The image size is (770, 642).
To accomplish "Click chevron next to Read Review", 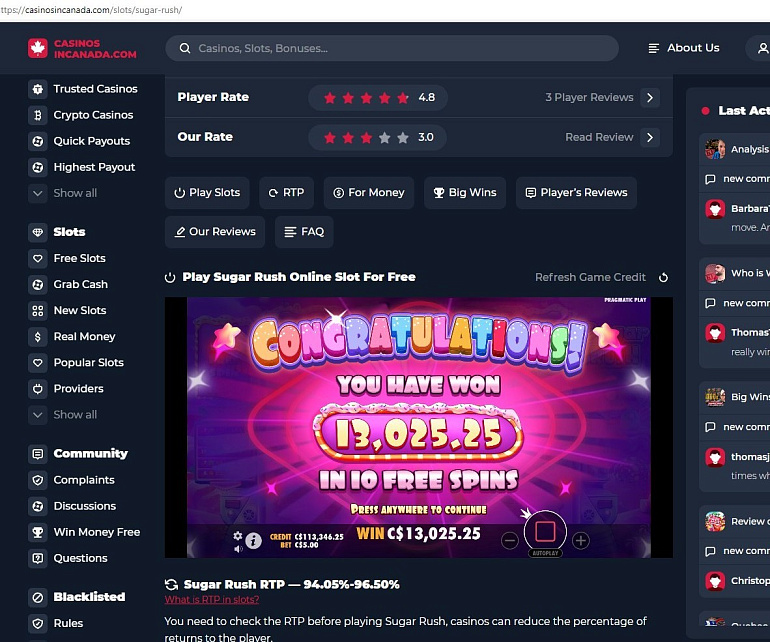I will [650, 137].
